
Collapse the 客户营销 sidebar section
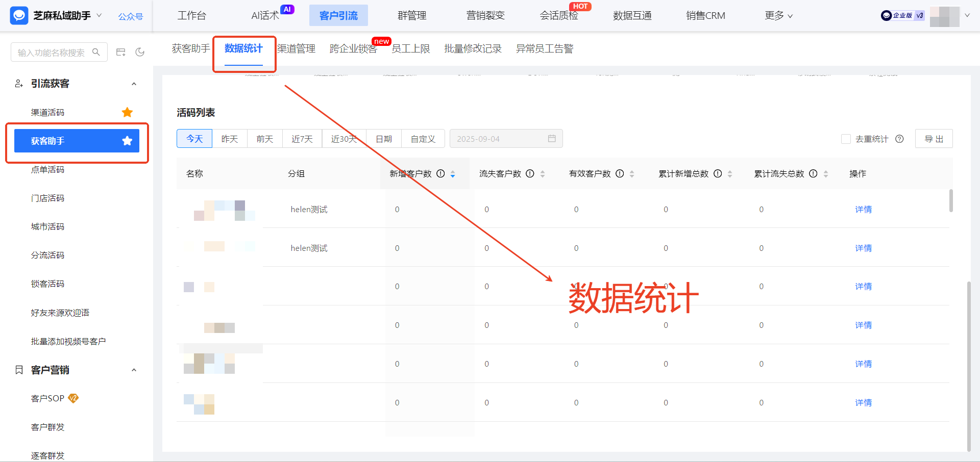[134, 370]
